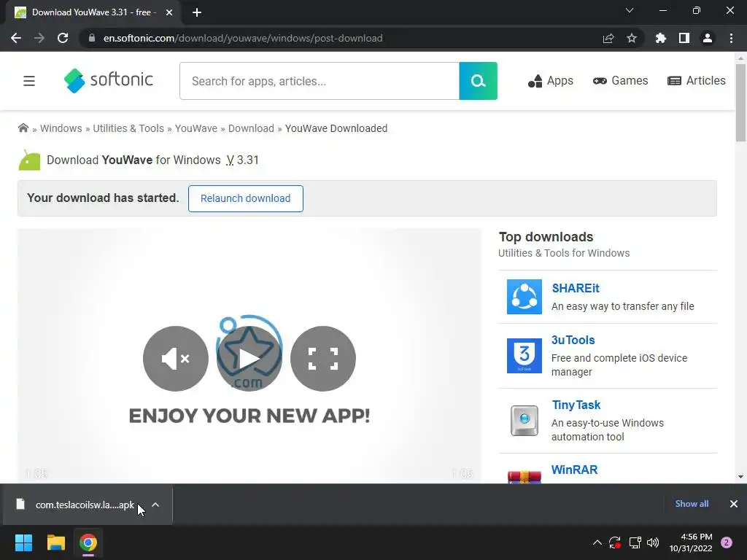The width and height of the screenshot is (747, 560).
Task: Open the SHAREit app icon
Action: click(524, 297)
